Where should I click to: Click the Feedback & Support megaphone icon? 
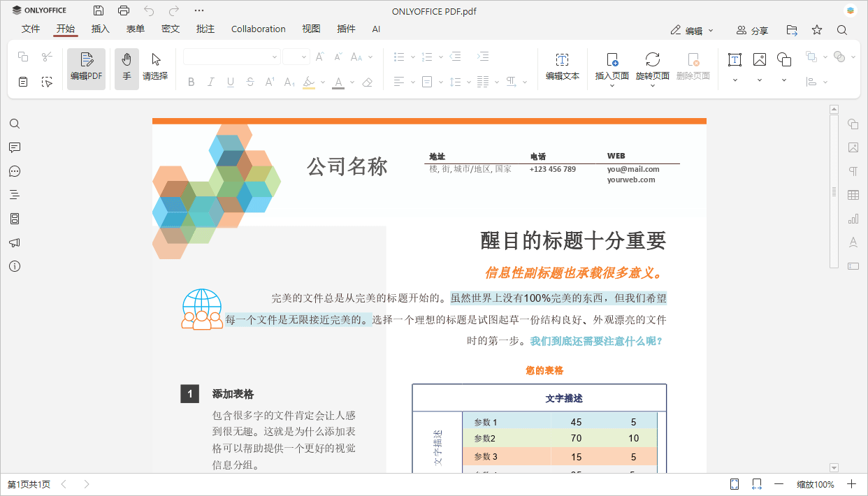[15, 242]
